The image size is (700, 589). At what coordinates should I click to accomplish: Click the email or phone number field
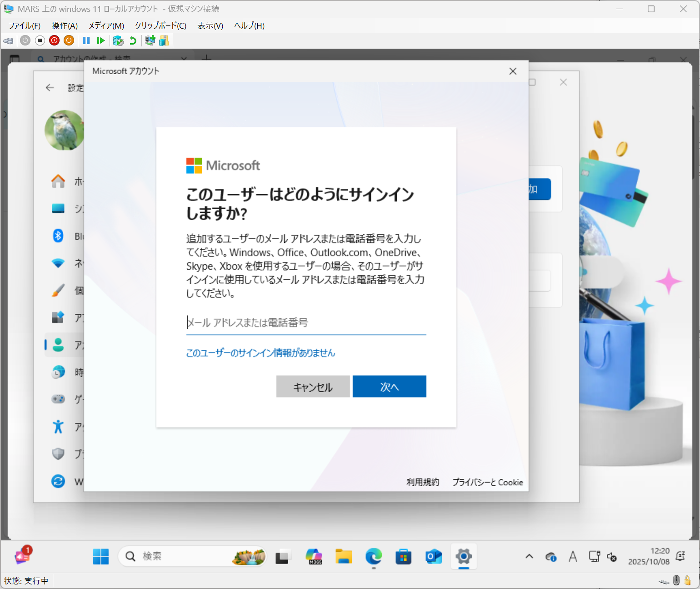pyautogui.click(x=305, y=323)
